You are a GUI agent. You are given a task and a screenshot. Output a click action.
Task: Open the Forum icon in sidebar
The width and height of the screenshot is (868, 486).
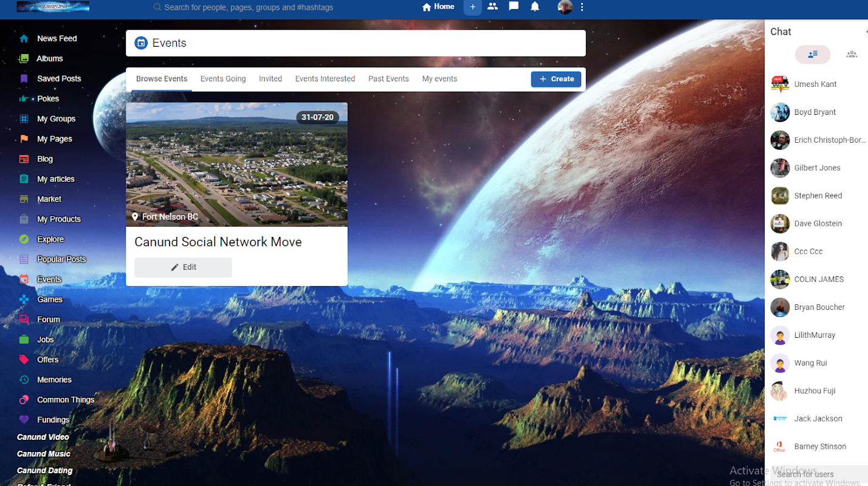(x=24, y=319)
